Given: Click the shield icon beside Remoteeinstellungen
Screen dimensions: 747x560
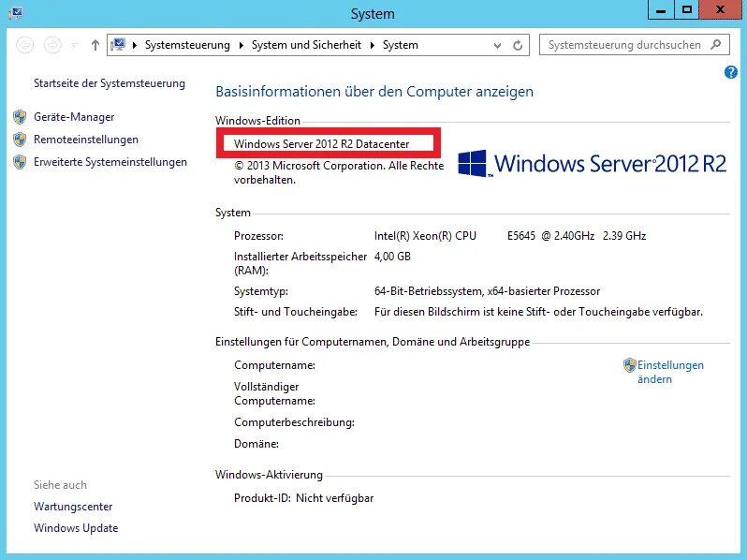Looking at the screenshot, I should coord(20,140).
